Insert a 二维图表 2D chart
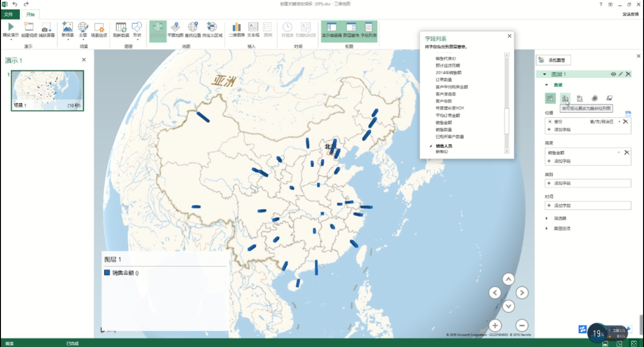 (237, 29)
